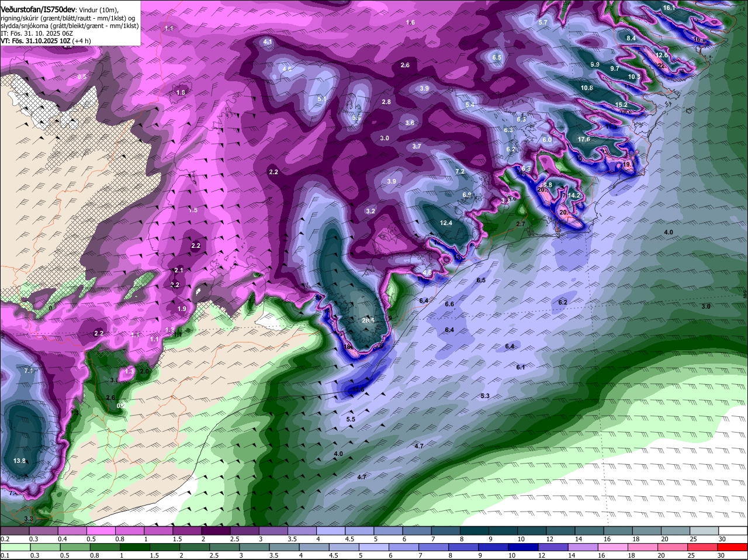Click the 4.1 wind value on the map
The image size is (748, 560).
coord(268,42)
